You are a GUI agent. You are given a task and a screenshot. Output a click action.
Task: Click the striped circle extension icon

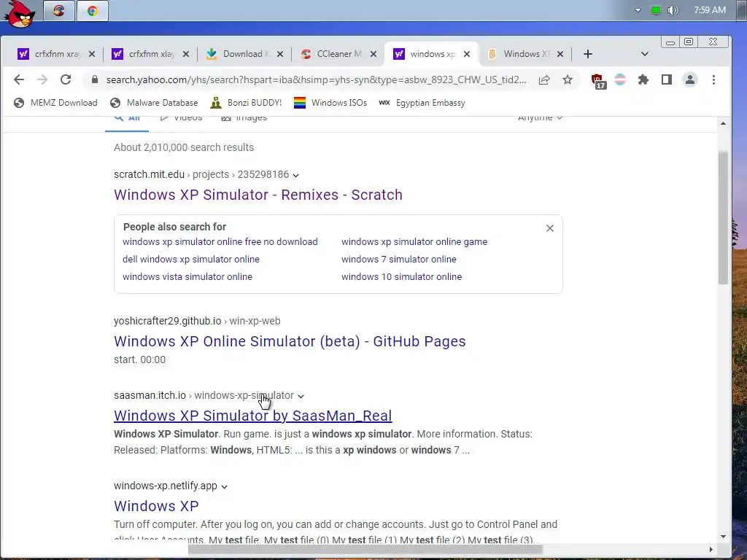[x=620, y=79]
